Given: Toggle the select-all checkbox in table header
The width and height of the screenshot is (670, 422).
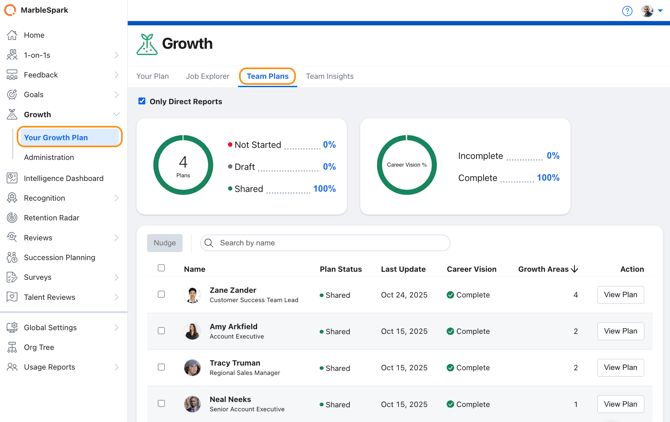Looking at the screenshot, I should (161, 268).
